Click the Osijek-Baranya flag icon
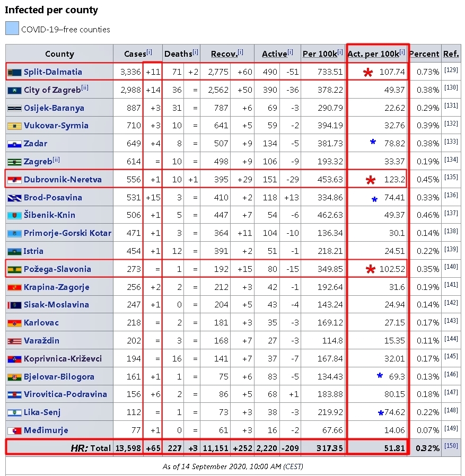Image resolution: width=465 pixels, height=476 pixels. 14,108
